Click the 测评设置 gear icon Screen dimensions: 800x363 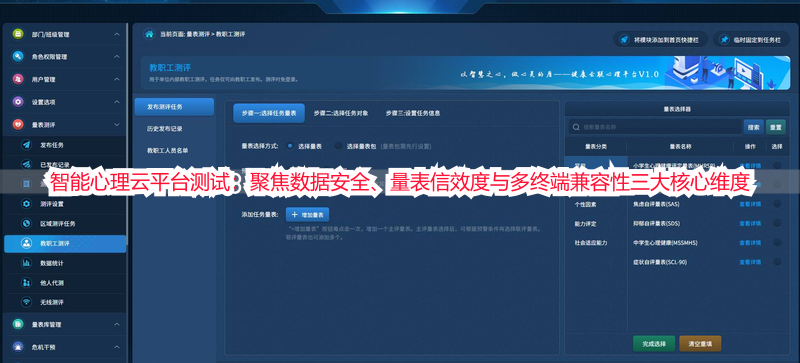pos(27,204)
